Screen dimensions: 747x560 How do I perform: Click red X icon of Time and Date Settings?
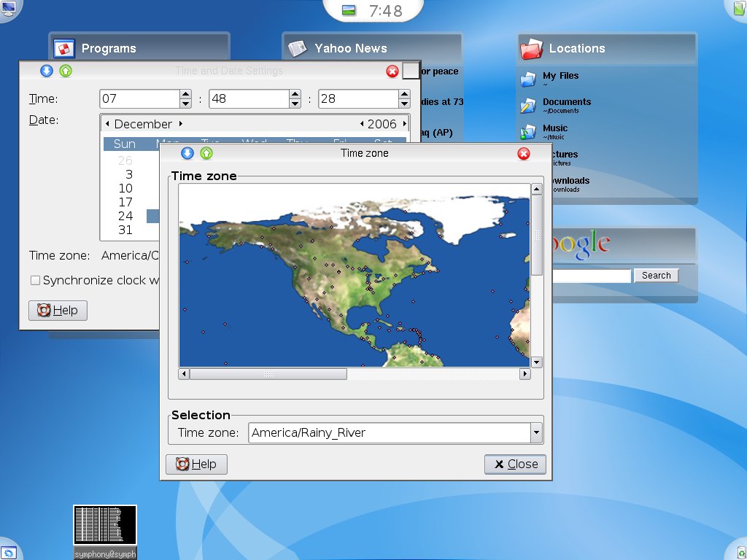pos(392,71)
